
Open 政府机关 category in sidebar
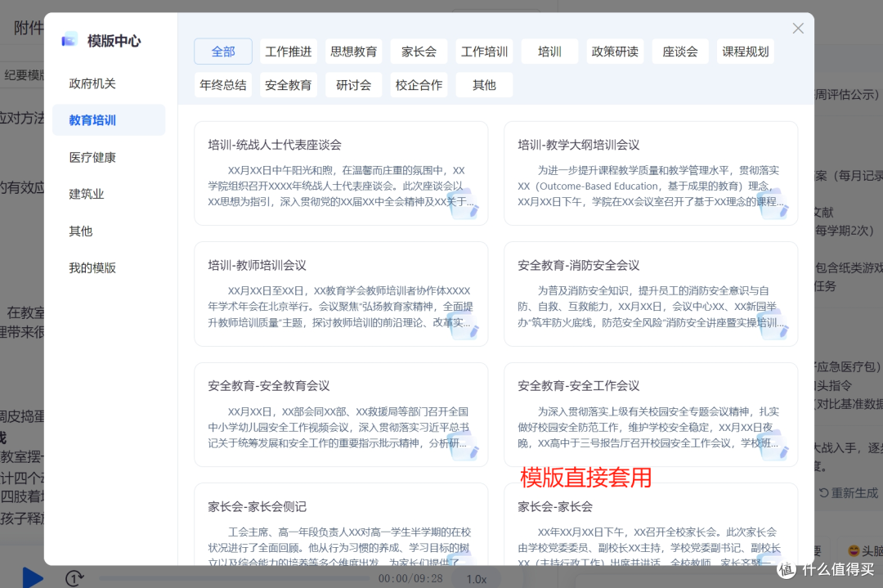tap(109, 83)
